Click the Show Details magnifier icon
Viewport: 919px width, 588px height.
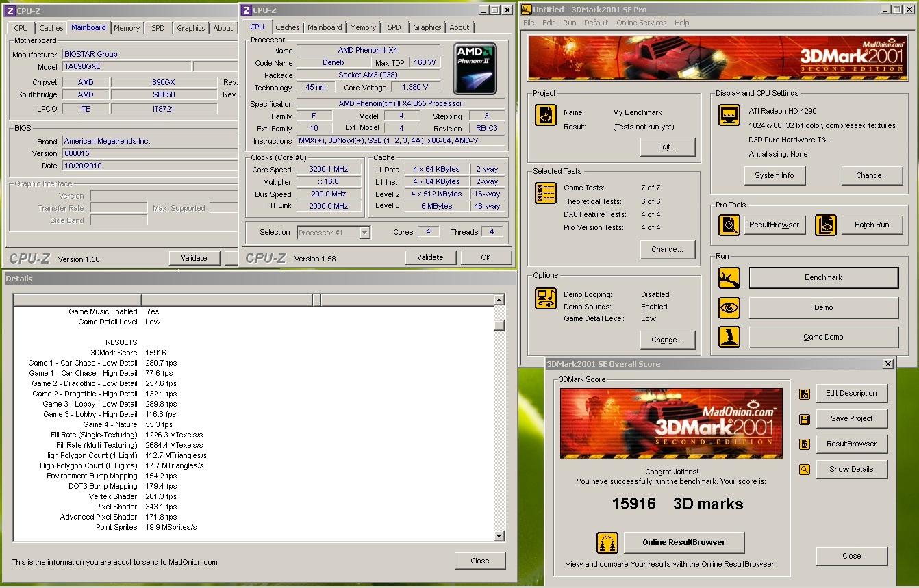pos(805,470)
